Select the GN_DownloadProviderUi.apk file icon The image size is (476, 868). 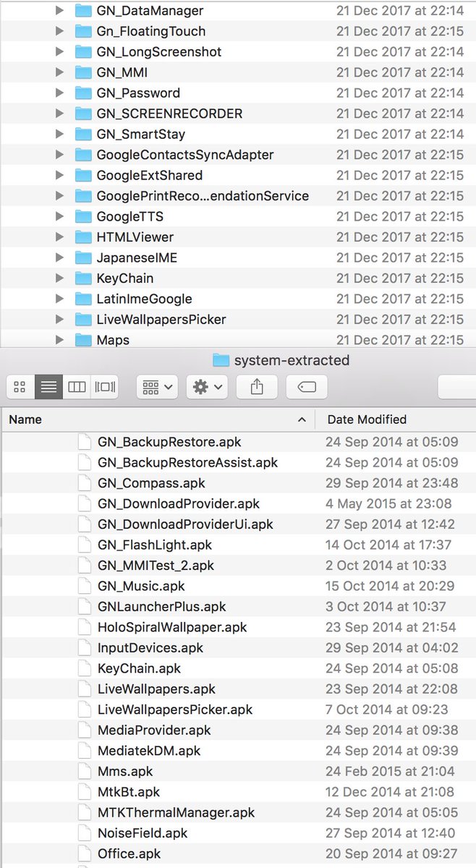click(x=85, y=524)
